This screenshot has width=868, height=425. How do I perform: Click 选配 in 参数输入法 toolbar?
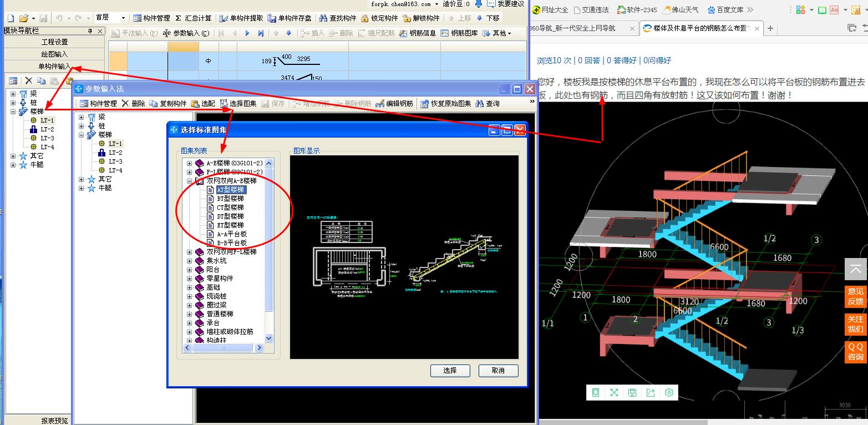tap(202, 104)
